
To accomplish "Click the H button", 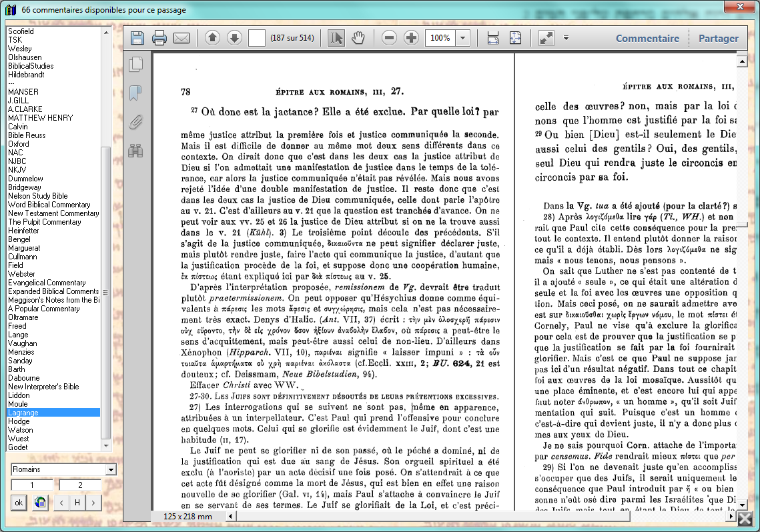I will (77, 503).
